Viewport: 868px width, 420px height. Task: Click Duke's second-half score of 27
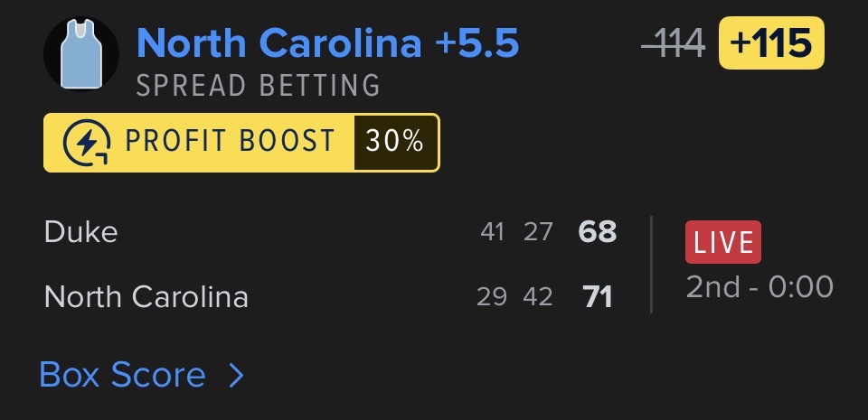tap(538, 232)
